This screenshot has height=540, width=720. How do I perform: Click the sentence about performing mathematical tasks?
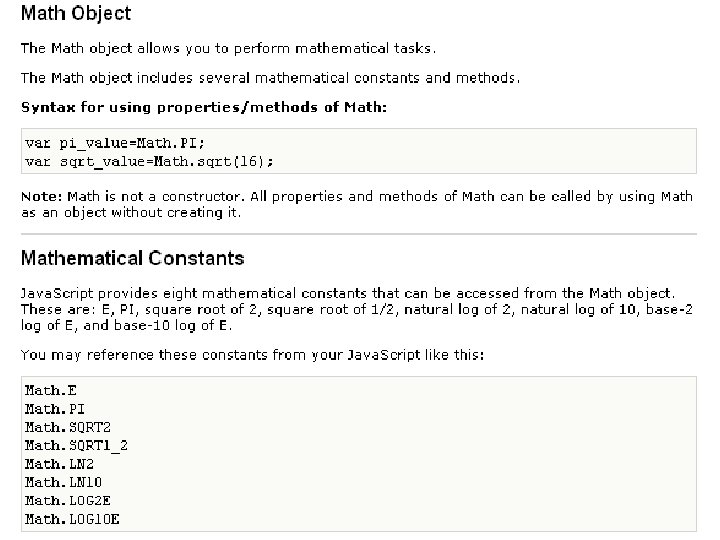coord(228,48)
